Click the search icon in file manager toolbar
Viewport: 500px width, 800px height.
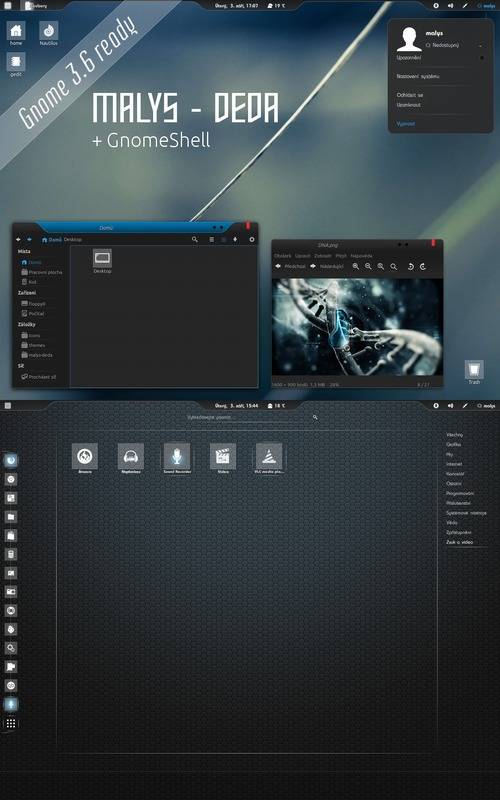pos(194,239)
